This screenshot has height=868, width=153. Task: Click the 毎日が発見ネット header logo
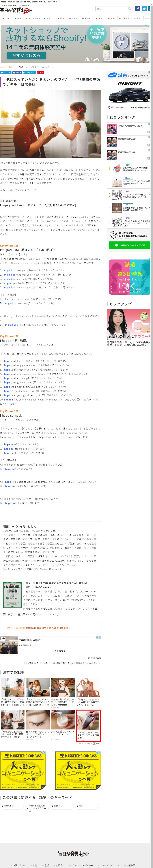pos(16,10)
